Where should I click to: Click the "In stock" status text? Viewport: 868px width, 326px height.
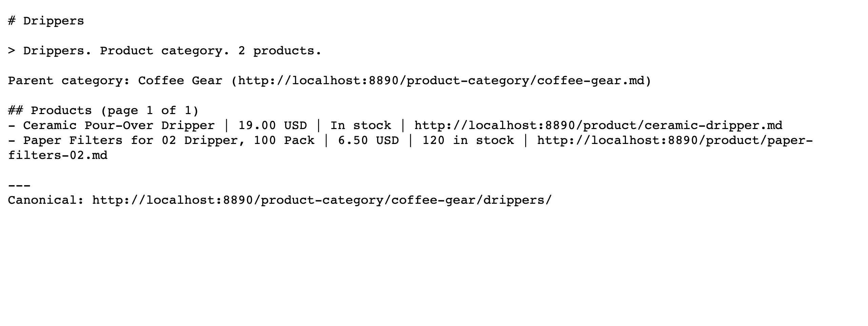(x=361, y=126)
